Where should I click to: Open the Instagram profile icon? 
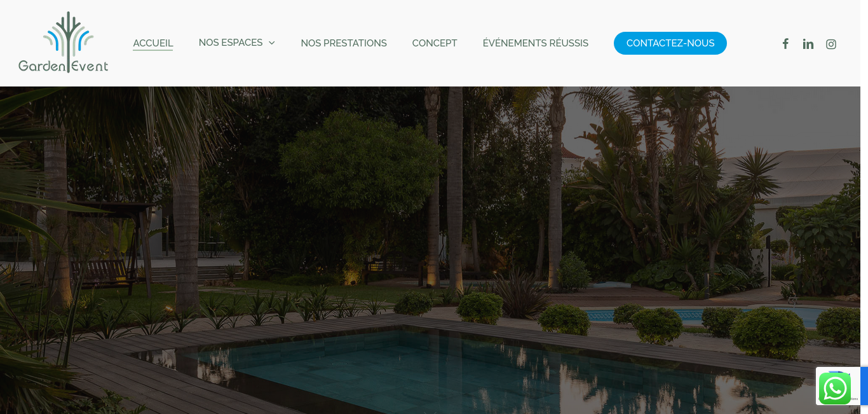point(831,44)
